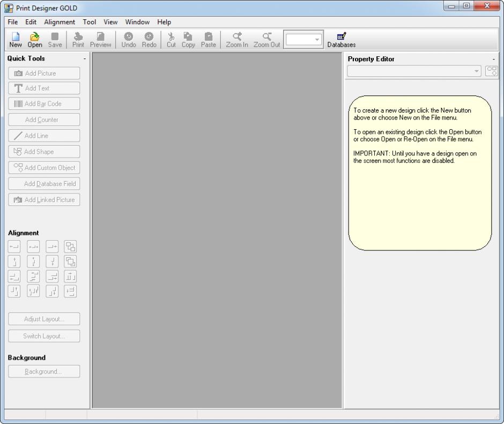
Task: Click stacked-squares order icon in second alignment row
Action: point(70,262)
